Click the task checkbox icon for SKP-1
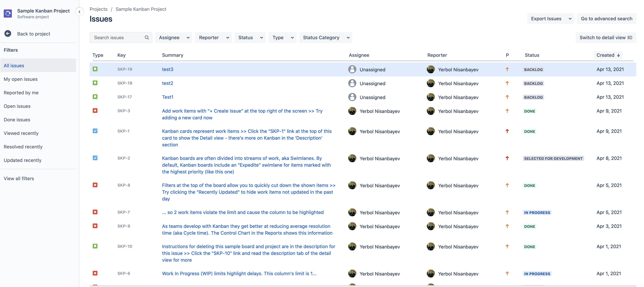Screen dimensions: 644x287 (x=95, y=131)
